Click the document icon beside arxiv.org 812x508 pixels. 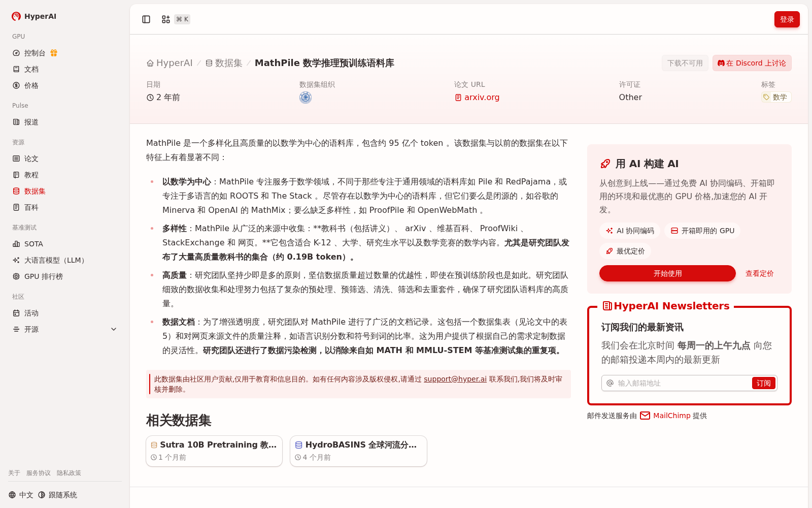tap(458, 98)
